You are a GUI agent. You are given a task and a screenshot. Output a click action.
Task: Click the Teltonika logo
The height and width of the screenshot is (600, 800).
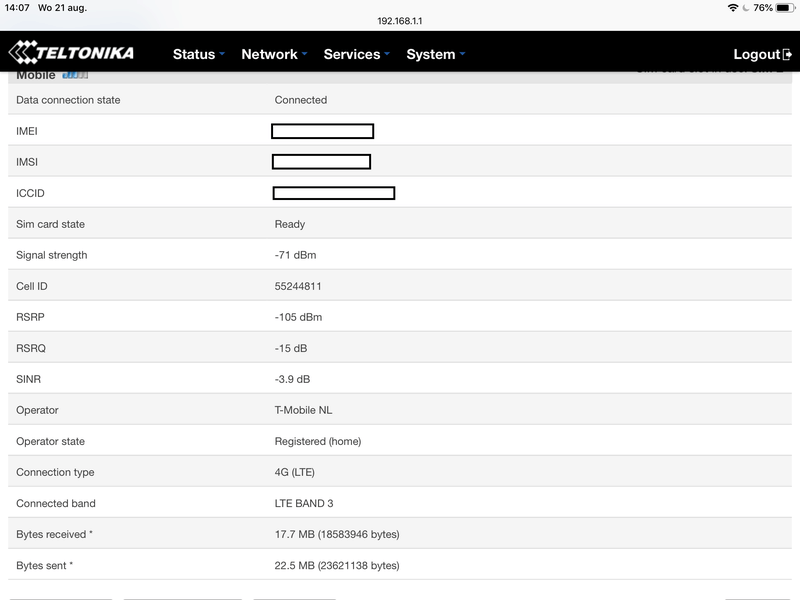tap(71, 52)
